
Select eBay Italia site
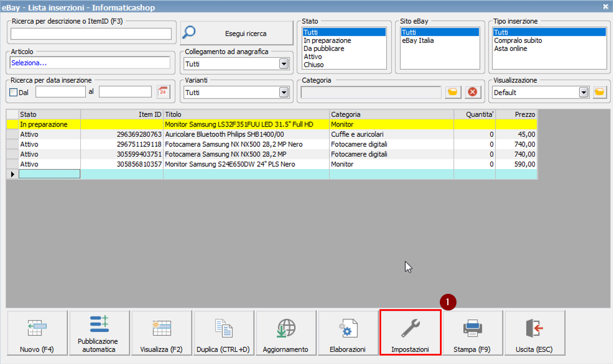(440, 40)
